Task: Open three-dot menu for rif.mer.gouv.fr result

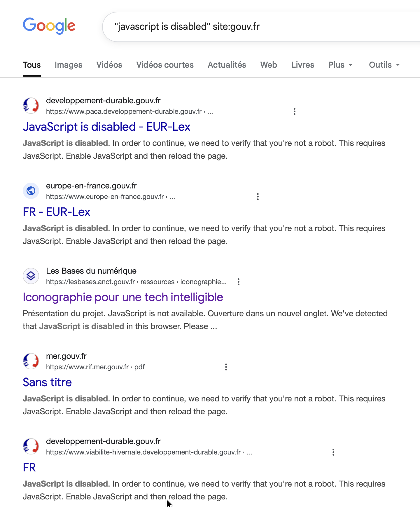Action: click(x=226, y=367)
